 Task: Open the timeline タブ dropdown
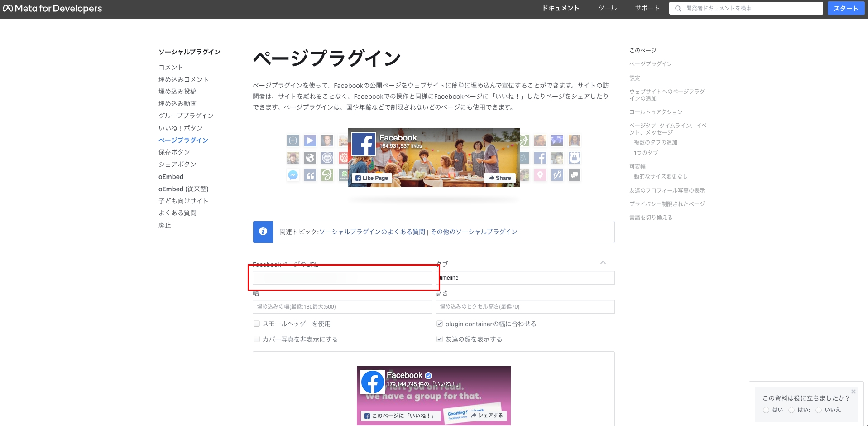point(524,278)
